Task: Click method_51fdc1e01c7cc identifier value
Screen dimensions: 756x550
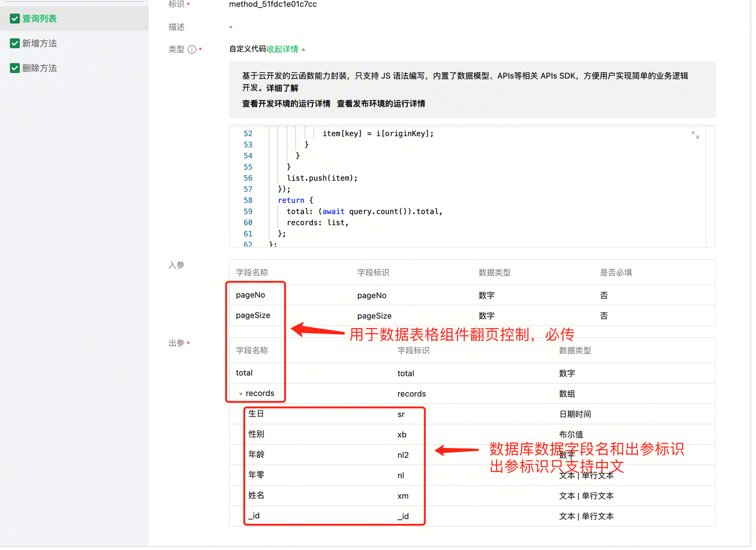Action: [x=273, y=4]
